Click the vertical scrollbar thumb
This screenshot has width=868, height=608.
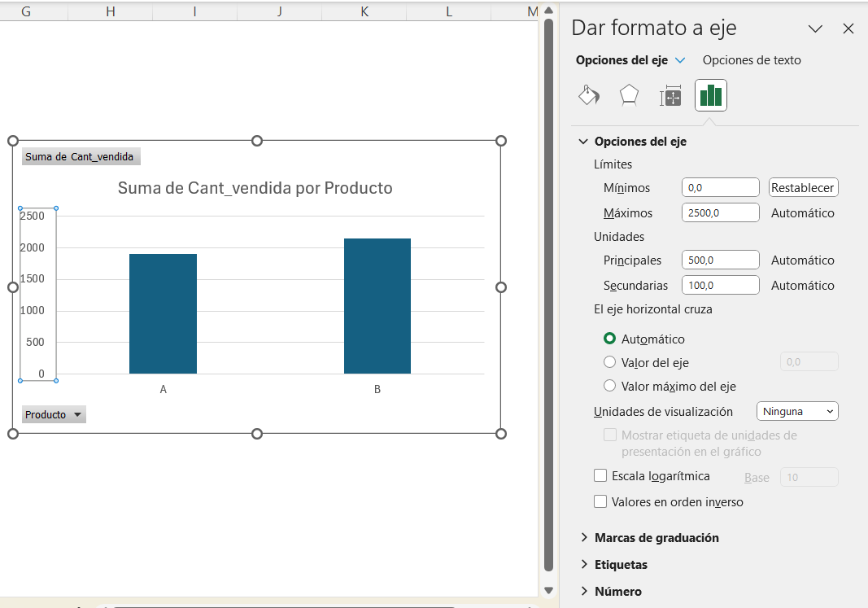tap(548, 295)
